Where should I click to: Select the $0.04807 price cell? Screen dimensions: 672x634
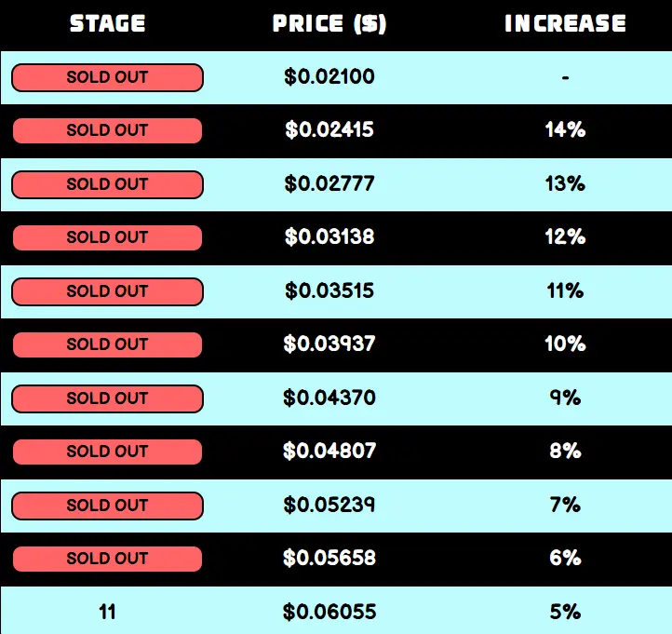[x=329, y=452]
